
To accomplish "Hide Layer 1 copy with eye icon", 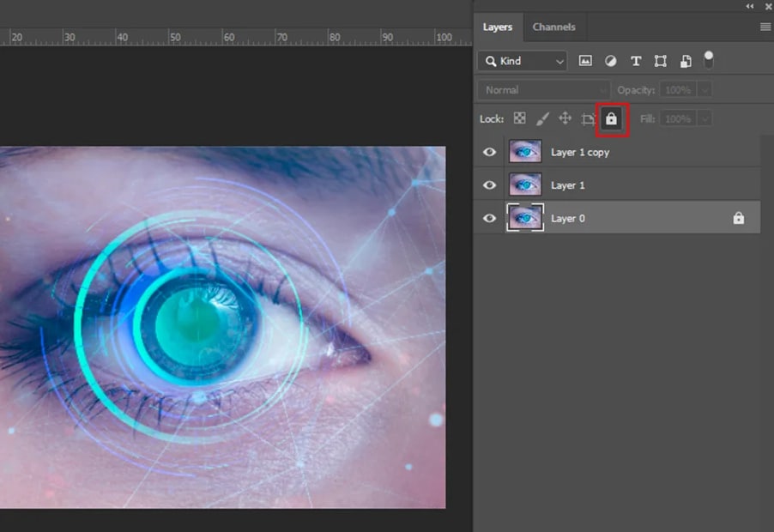I will 489,152.
